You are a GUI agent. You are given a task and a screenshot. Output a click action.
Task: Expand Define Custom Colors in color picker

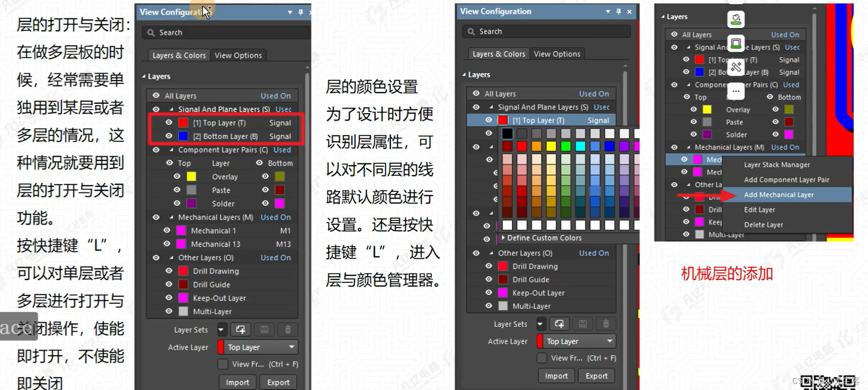(x=503, y=238)
